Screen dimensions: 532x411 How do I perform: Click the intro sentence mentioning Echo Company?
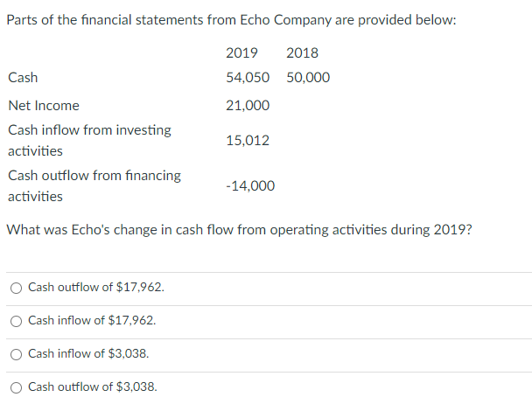click(x=230, y=20)
